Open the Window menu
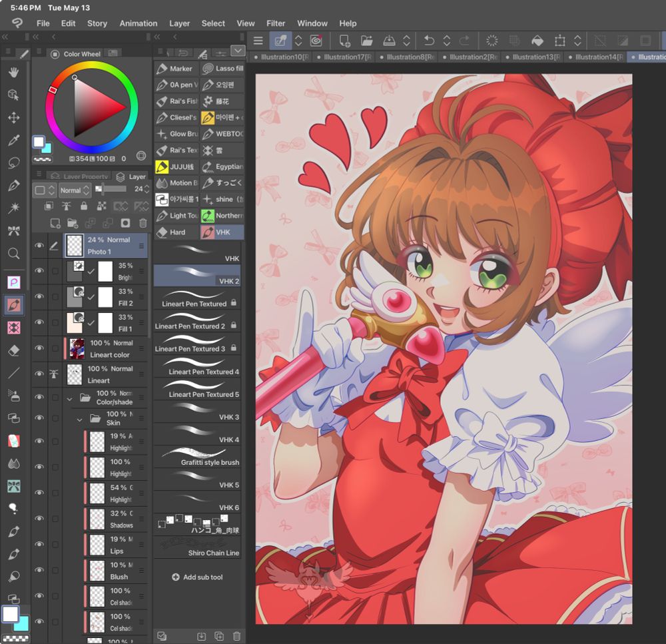Screen dimensions: 666x644 click(312, 23)
